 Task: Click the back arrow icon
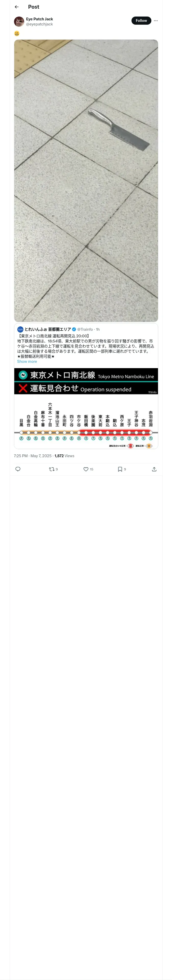click(x=17, y=7)
